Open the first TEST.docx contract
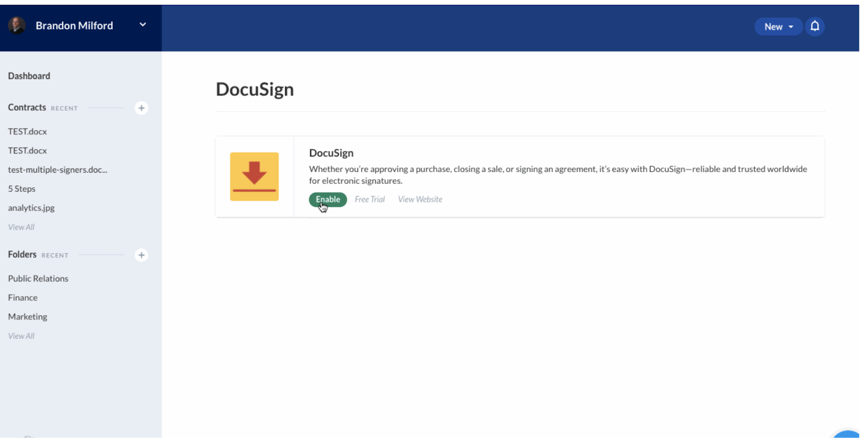 point(28,131)
